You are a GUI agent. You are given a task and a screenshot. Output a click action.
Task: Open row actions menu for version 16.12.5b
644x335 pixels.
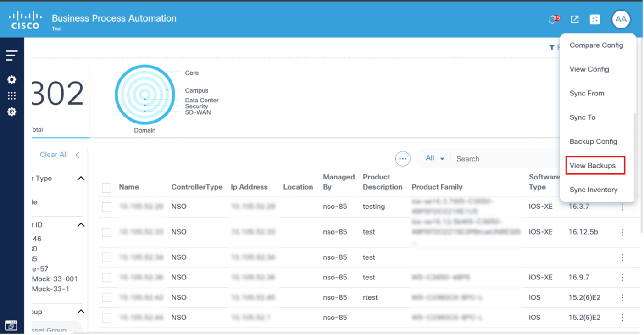click(622, 232)
